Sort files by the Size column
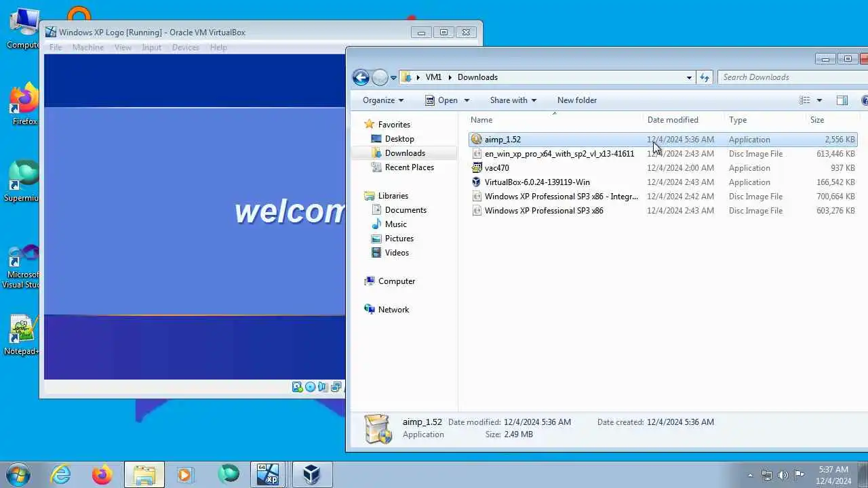 tap(832, 120)
